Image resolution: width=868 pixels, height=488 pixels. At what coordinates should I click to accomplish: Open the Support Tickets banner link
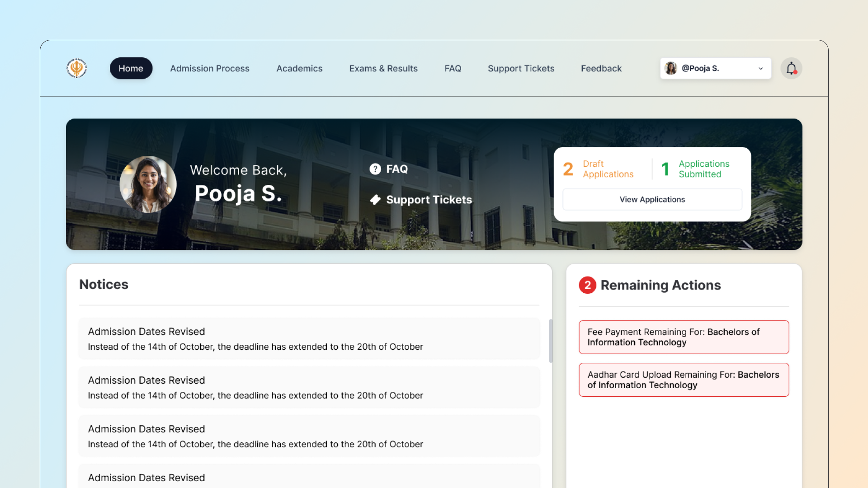421,200
